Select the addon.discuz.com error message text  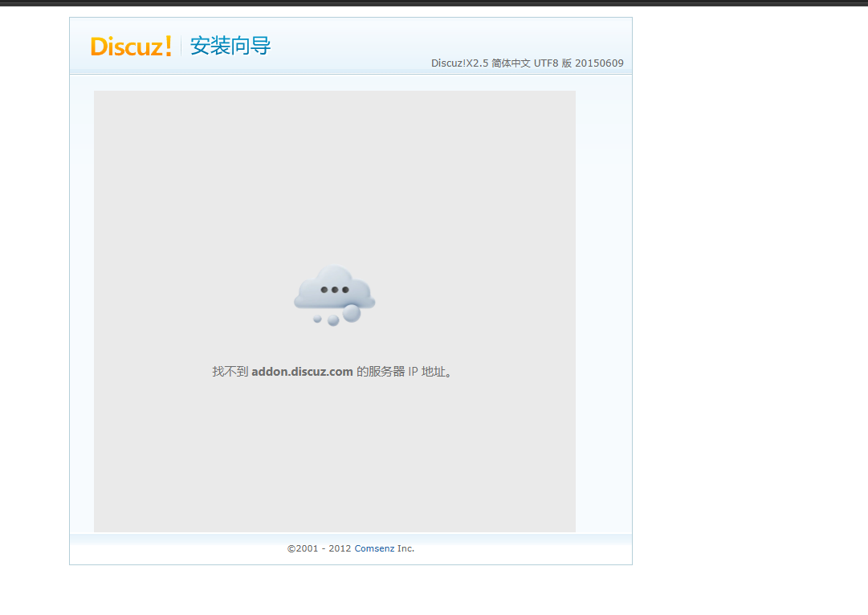pos(332,372)
